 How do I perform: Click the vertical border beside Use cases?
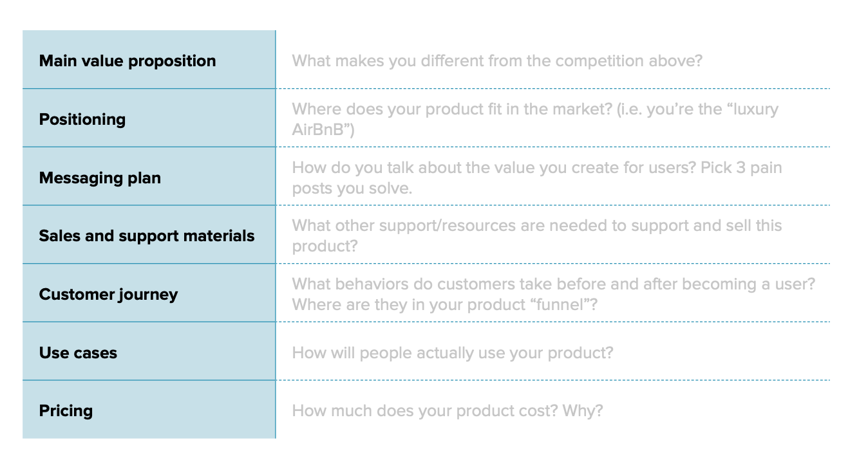coord(276,351)
